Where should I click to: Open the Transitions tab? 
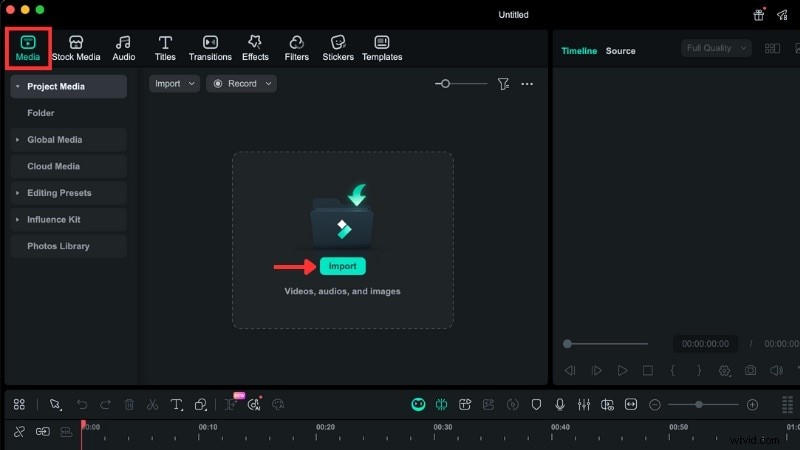pyautogui.click(x=210, y=48)
